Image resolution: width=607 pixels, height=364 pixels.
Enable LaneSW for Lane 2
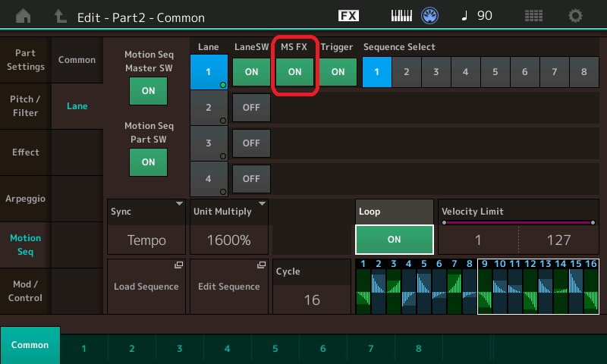click(251, 108)
